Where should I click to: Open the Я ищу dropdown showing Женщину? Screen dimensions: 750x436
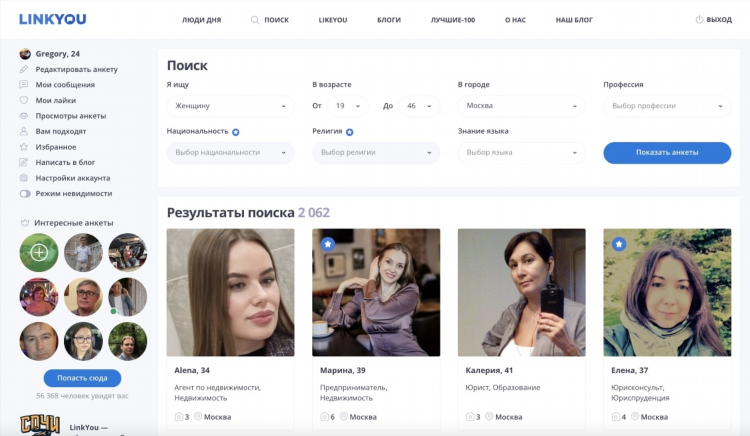tap(230, 106)
